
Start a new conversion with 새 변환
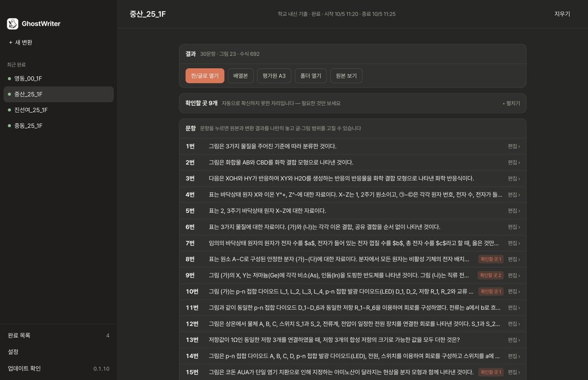pos(20,42)
